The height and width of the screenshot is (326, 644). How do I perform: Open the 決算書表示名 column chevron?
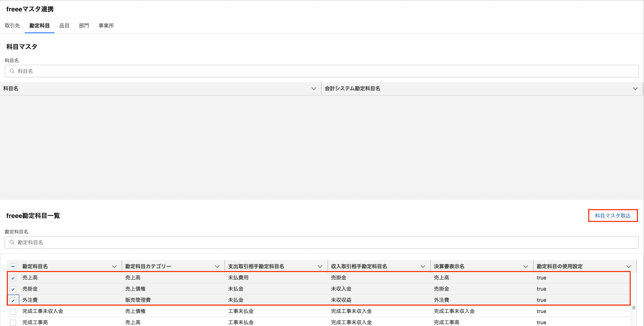(x=525, y=266)
